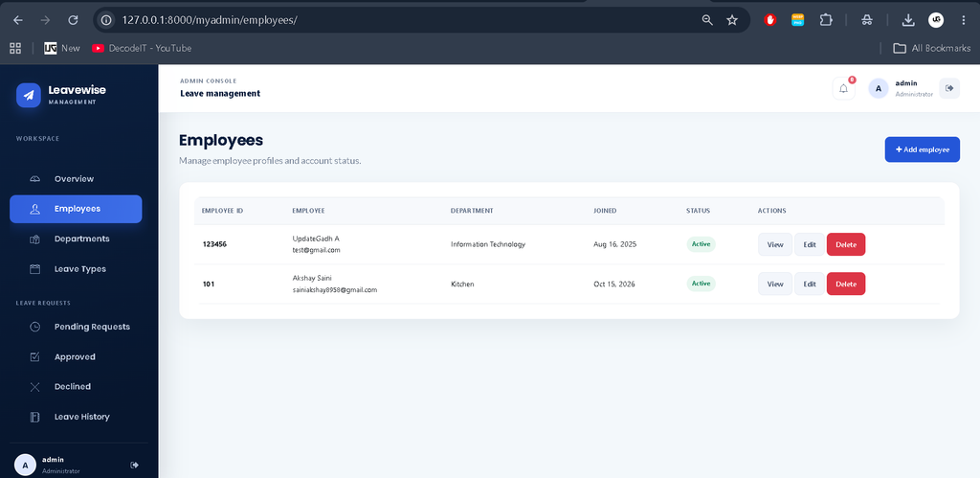980x478 pixels.
Task: Log out using sidebar bottom exit icon
Action: pos(134,465)
